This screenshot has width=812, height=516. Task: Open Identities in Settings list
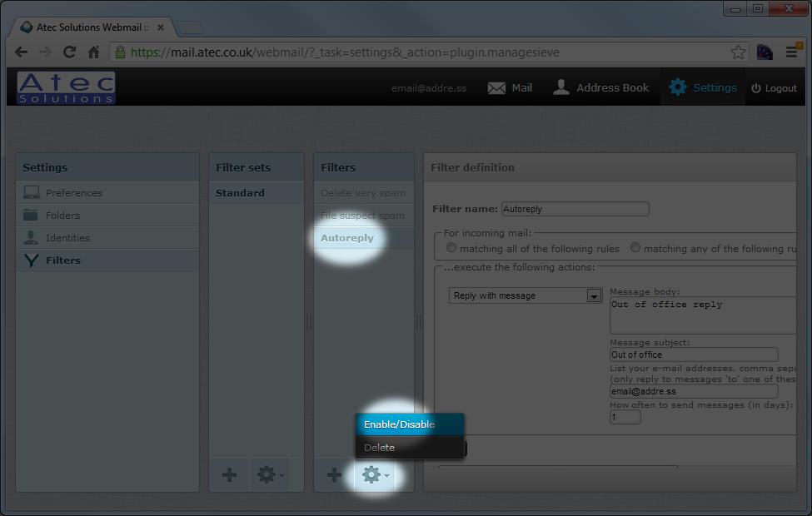[67, 238]
